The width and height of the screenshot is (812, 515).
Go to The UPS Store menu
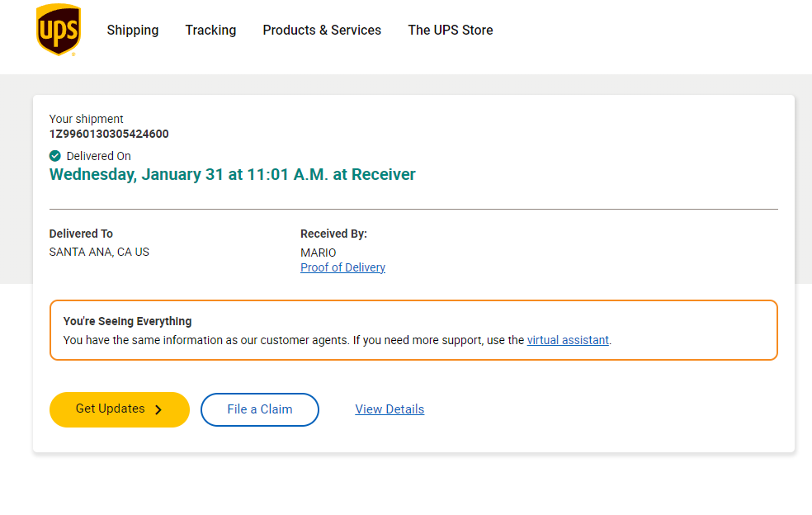[x=451, y=30]
